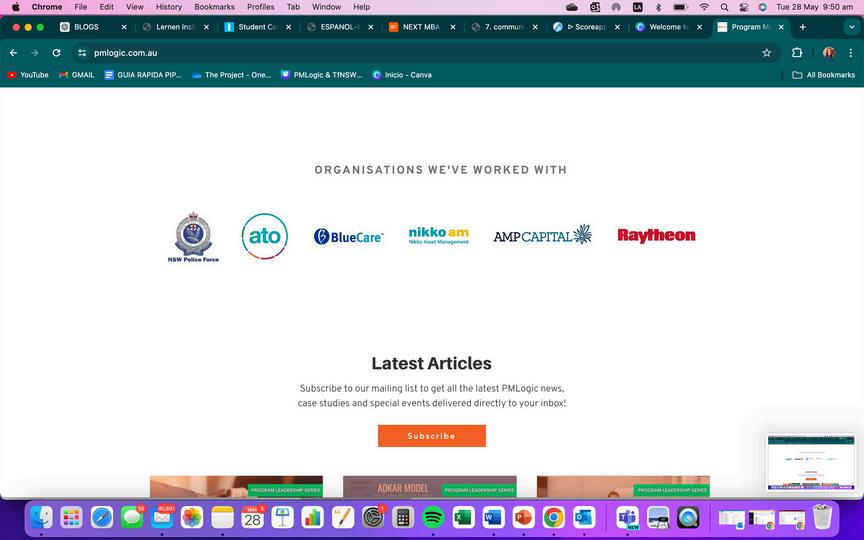Viewport: 864px width, 540px height.
Task: Open Finder from the dock
Action: click(x=41, y=517)
